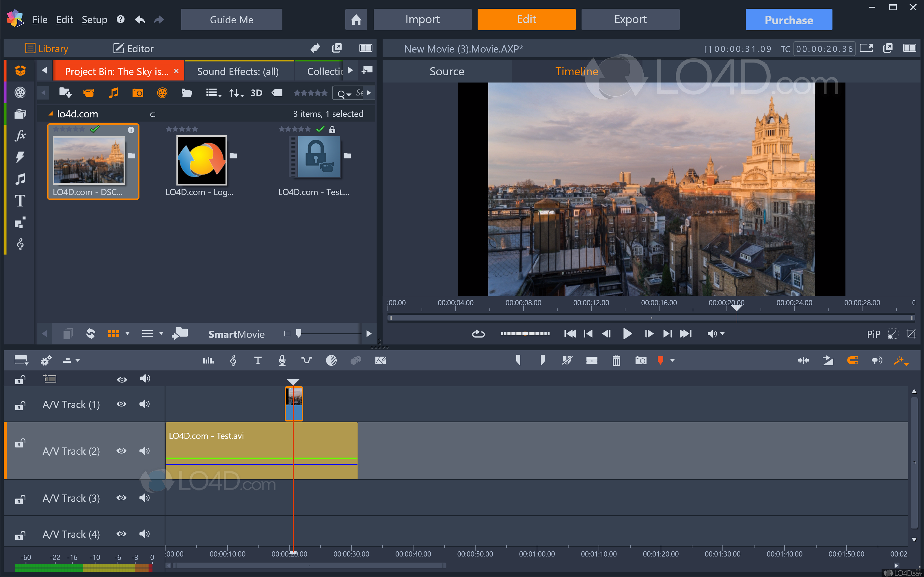Click the Audio Record microphone icon
This screenshot has width=924, height=577.
(282, 360)
